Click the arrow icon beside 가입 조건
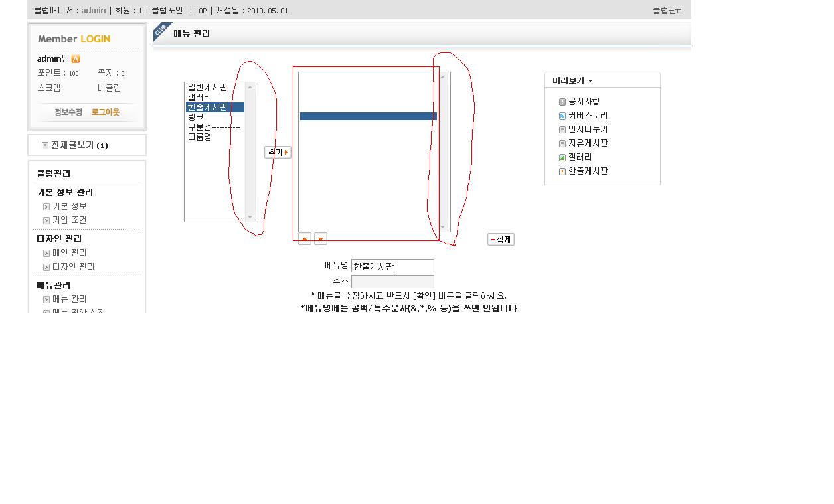 tap(46, 220)
